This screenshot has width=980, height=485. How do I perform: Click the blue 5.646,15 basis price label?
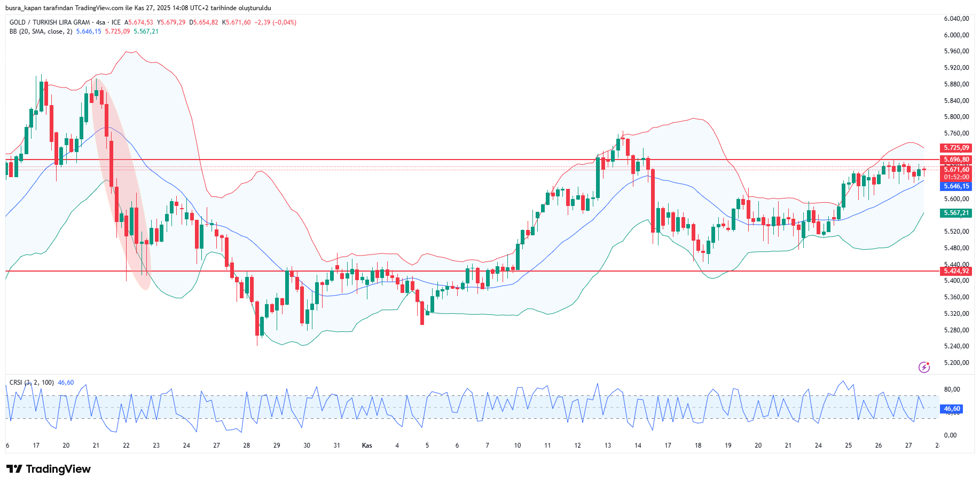(955, 186)
